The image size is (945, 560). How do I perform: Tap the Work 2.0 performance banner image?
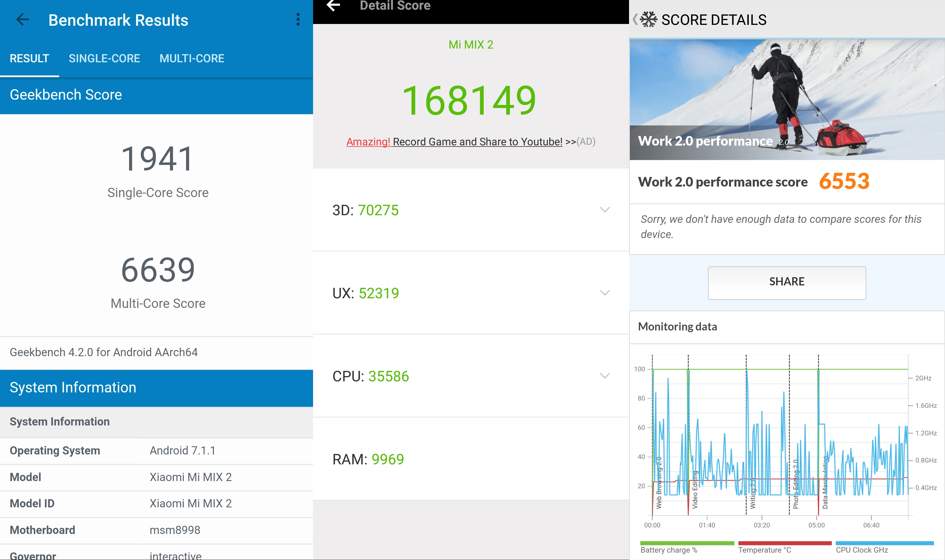[x=787, y=100]
